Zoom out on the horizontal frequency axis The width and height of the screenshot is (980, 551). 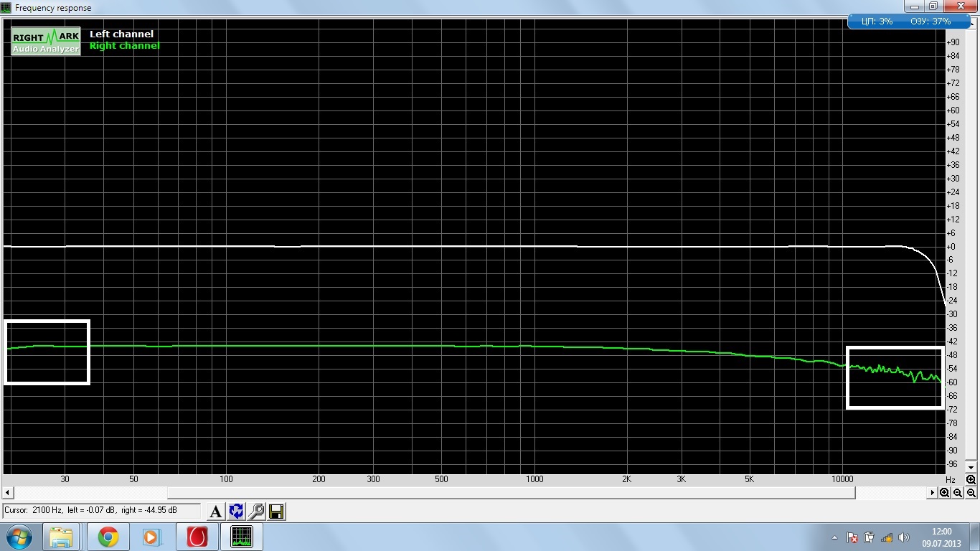coord(958,493)
